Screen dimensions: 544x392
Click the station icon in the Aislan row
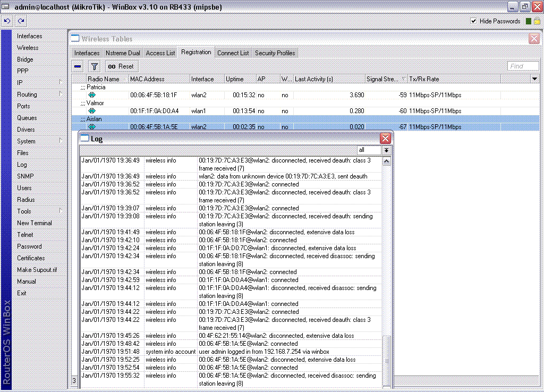click(x=91, y=126)
